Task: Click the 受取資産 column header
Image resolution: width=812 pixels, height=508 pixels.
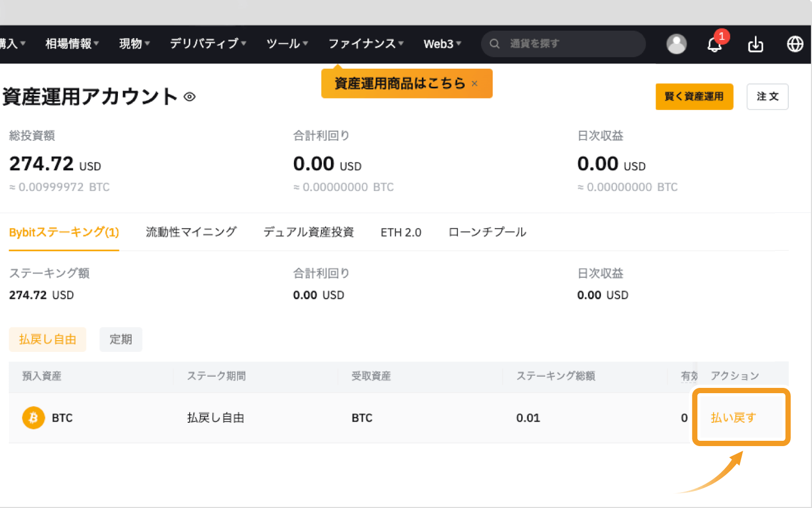Action: coord(371,376)
